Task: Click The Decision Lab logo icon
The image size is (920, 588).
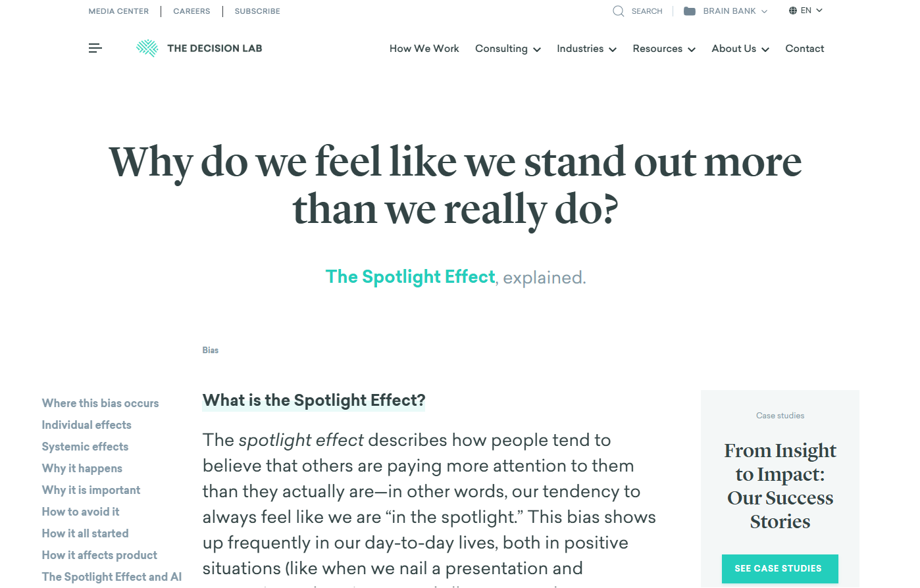Action: pos(147,48)
